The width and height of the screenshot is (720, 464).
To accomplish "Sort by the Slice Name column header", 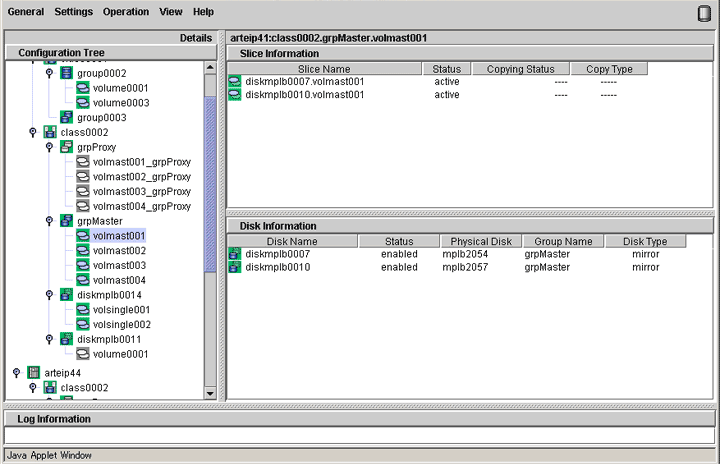I will coord(324,69).
